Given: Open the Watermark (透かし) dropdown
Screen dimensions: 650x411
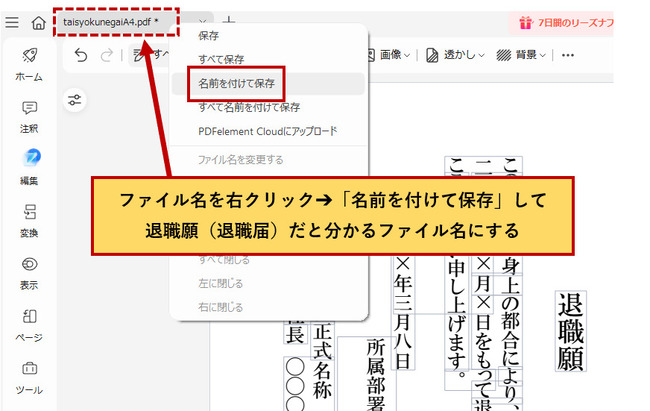Looking at the screenshot, I should pyautogui.click(x=455, y=55).
